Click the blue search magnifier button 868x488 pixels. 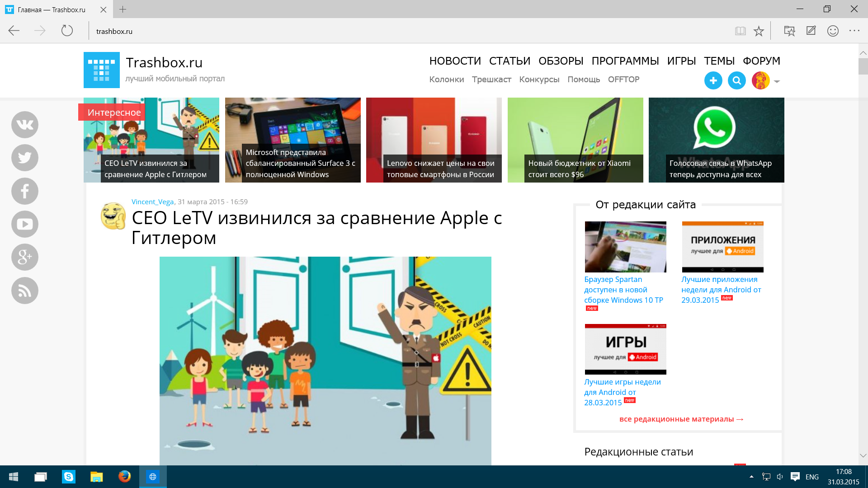point(737,80)
